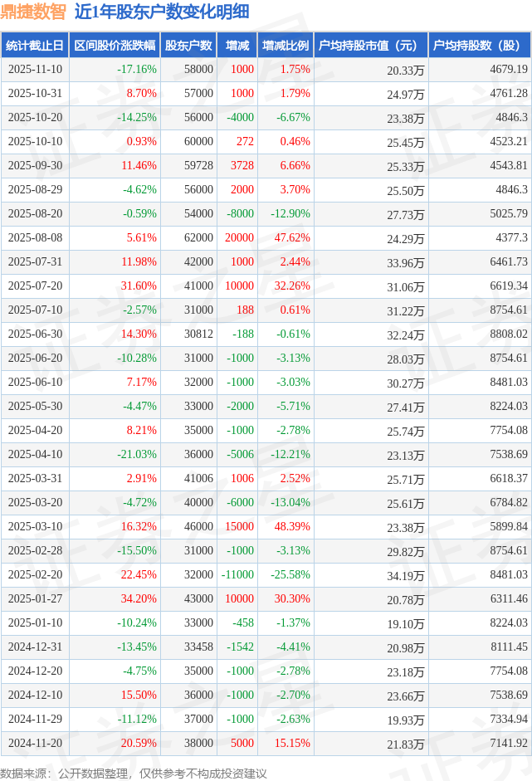Screen dimensions: 532x781
Task: Click the 47.62% change ratio cell
Action: click(x=284, y=238)
